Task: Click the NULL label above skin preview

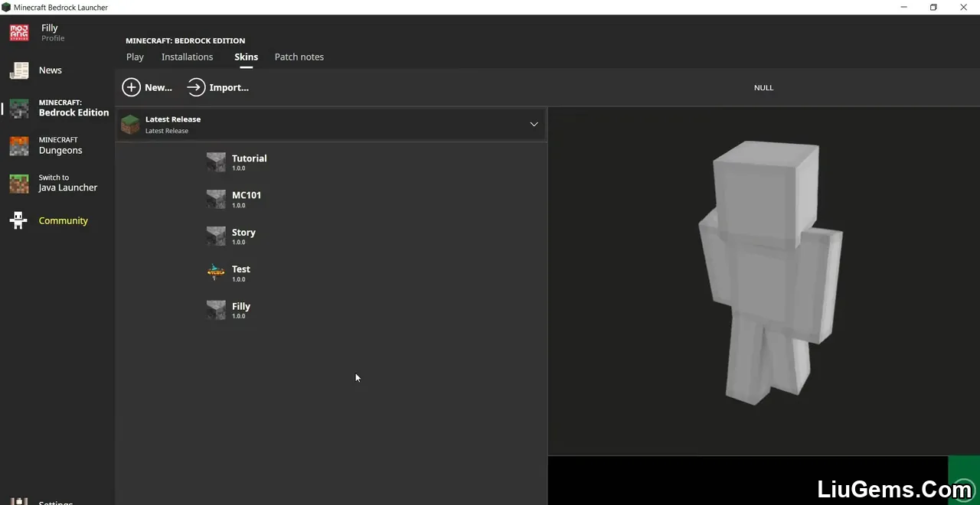Action: coord(764,87)
